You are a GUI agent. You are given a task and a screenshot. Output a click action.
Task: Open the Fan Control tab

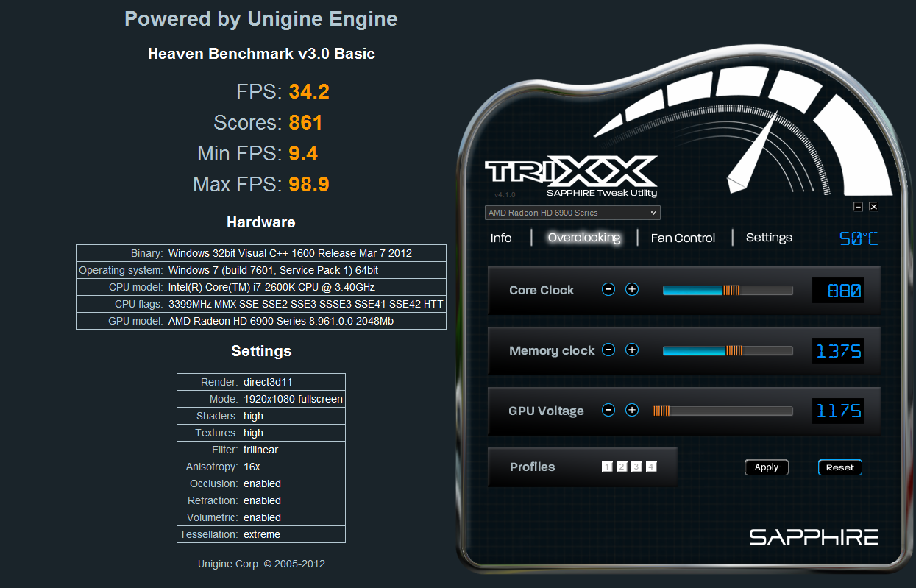click(683, 238)
